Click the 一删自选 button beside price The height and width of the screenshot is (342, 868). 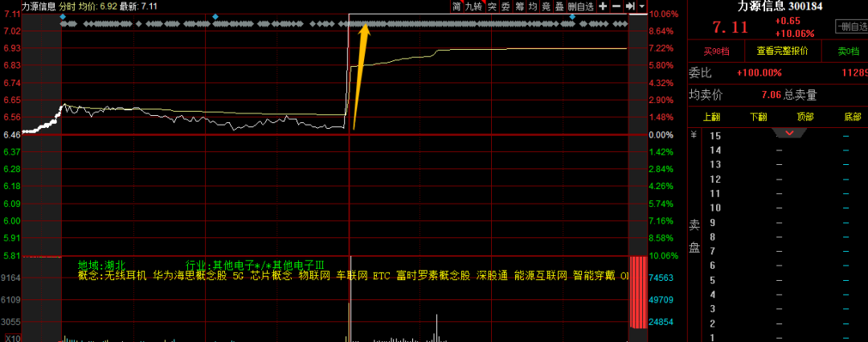pos(851,26)
